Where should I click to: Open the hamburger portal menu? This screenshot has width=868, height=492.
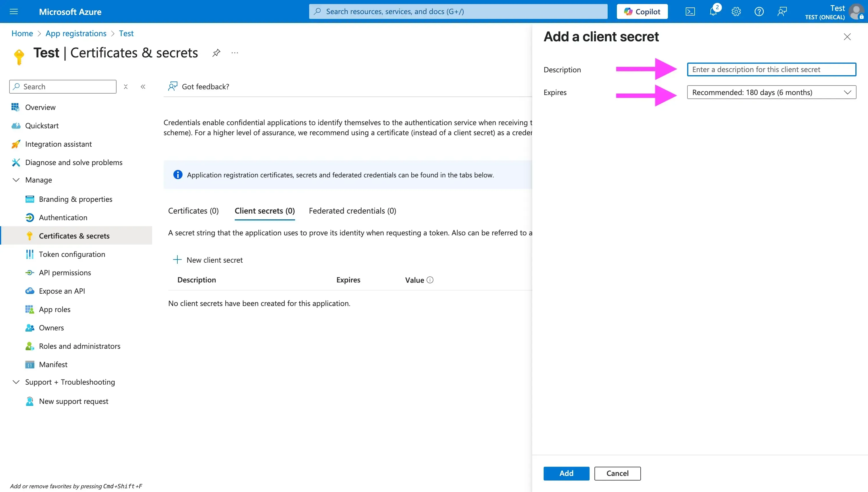tap(14, 11)
